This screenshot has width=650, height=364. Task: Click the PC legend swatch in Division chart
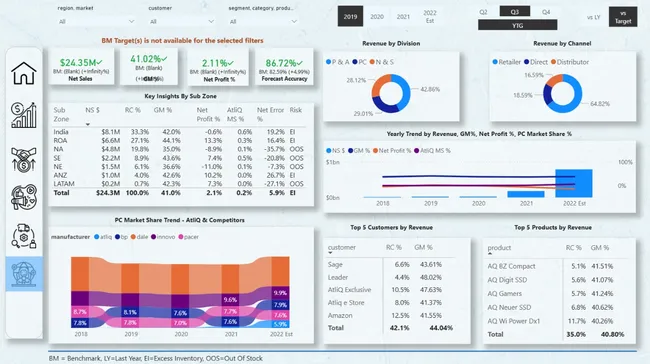[x=355, y=62]
